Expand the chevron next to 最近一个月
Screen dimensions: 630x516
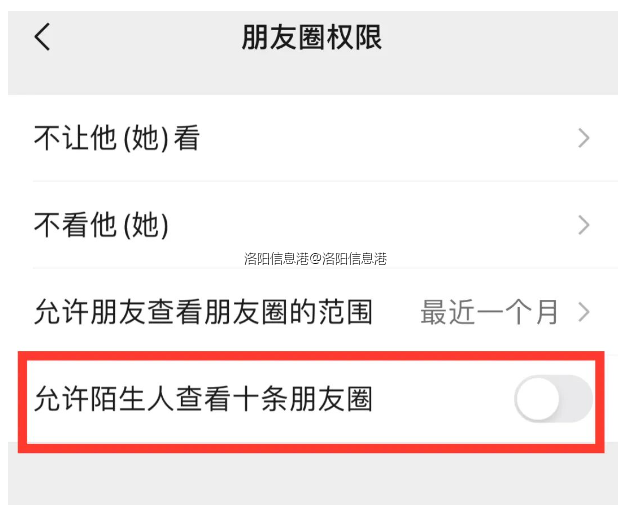pyautogui.click(x=584, y=312)
